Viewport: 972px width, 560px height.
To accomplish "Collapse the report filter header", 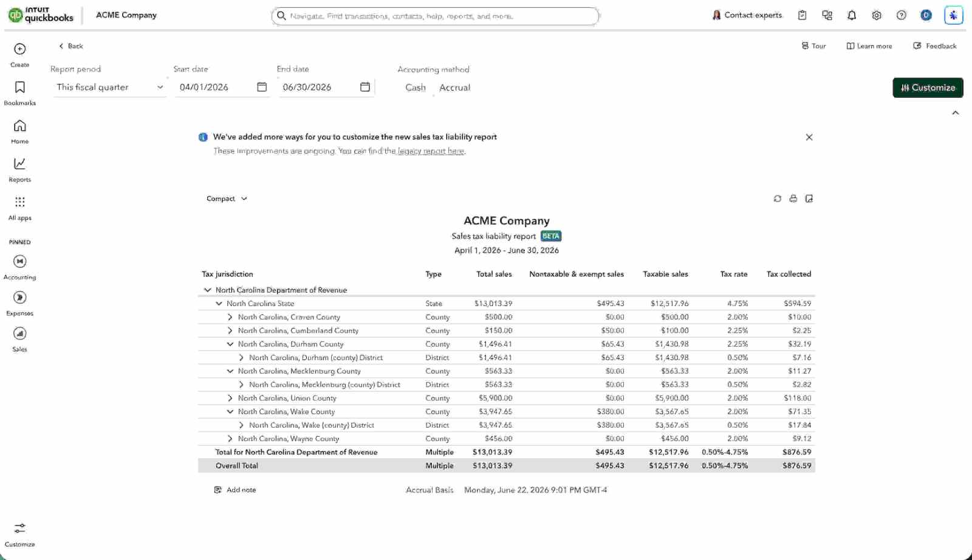I will pos(956,113).
